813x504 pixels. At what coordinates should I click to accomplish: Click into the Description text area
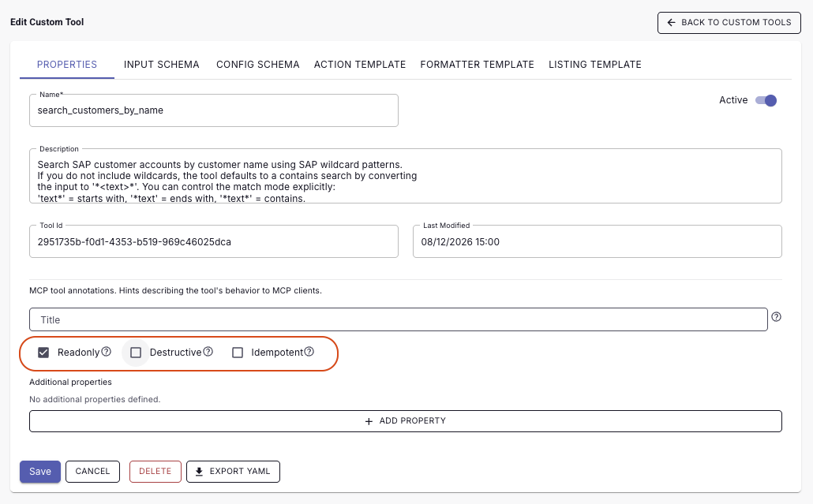(406, 176)
